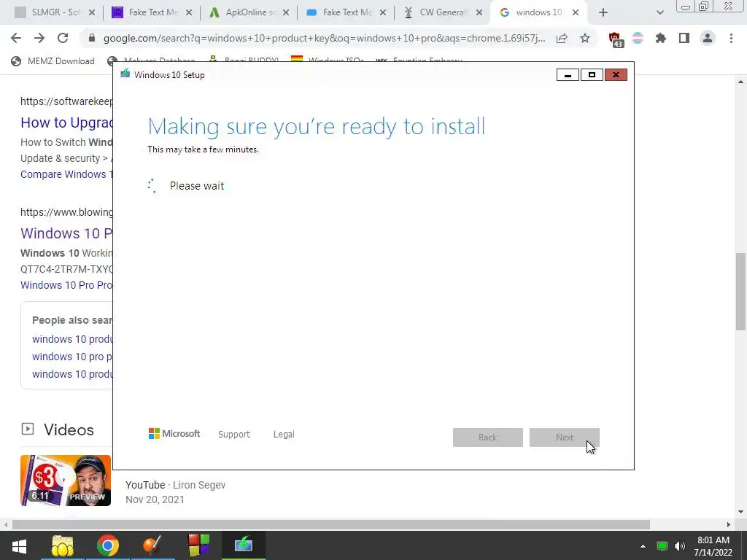Screen dimensions: 747x560
Task: Click the scroll-down arrow of vertical scrollbar
Action: pos(740,512)
